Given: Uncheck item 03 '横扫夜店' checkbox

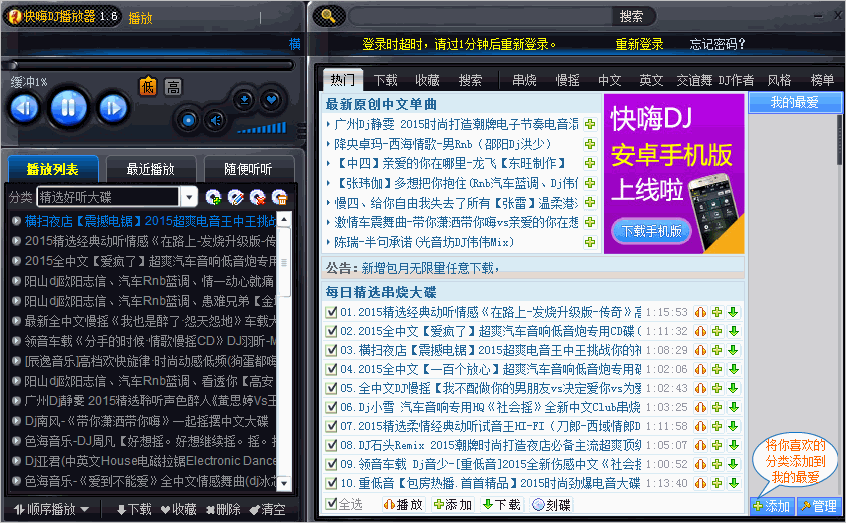Looking at the screenshot, I should [x=331, y=350].
